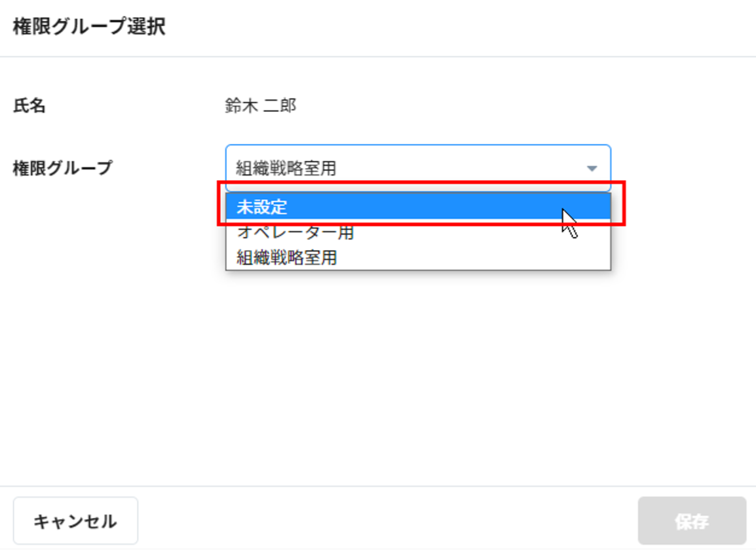The height and width of the screenshot is (550, 756).
Task: Click the selected value text in the combo box
Action: tap(286, 169)
